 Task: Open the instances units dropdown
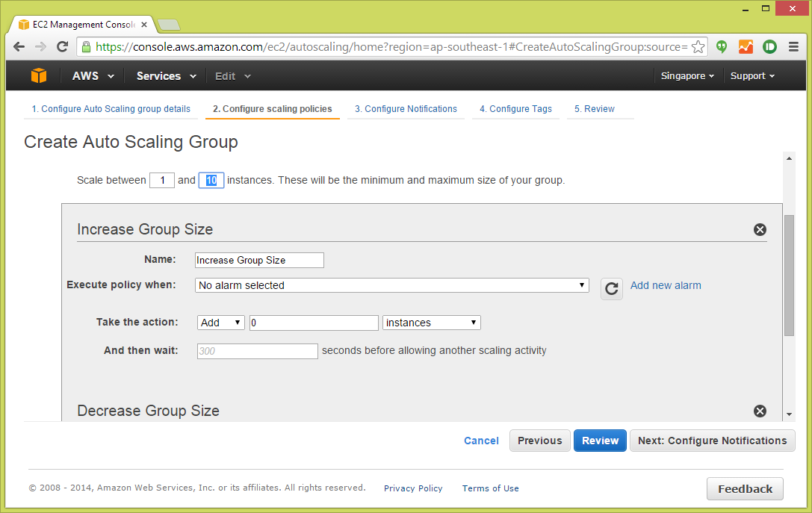click(431, 322)
